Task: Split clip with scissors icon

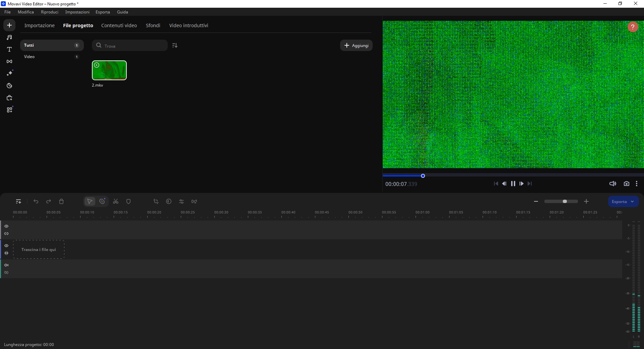Action: 116,201
